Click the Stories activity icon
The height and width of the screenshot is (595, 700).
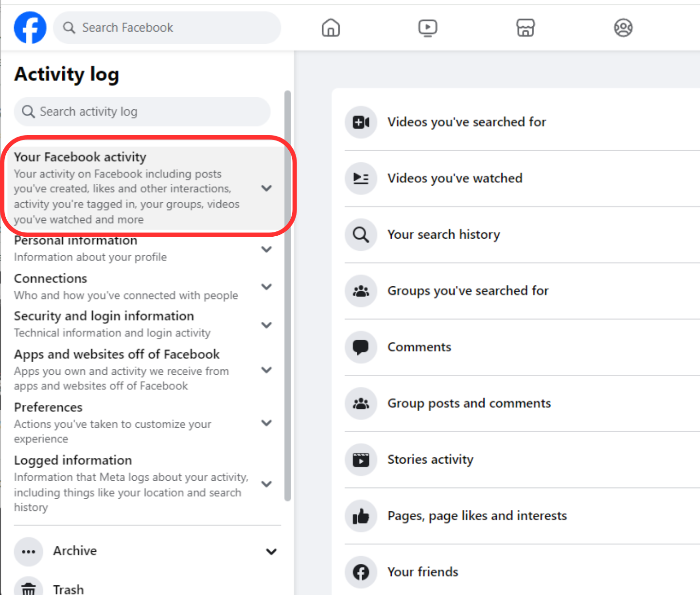[x=361, y=459]
